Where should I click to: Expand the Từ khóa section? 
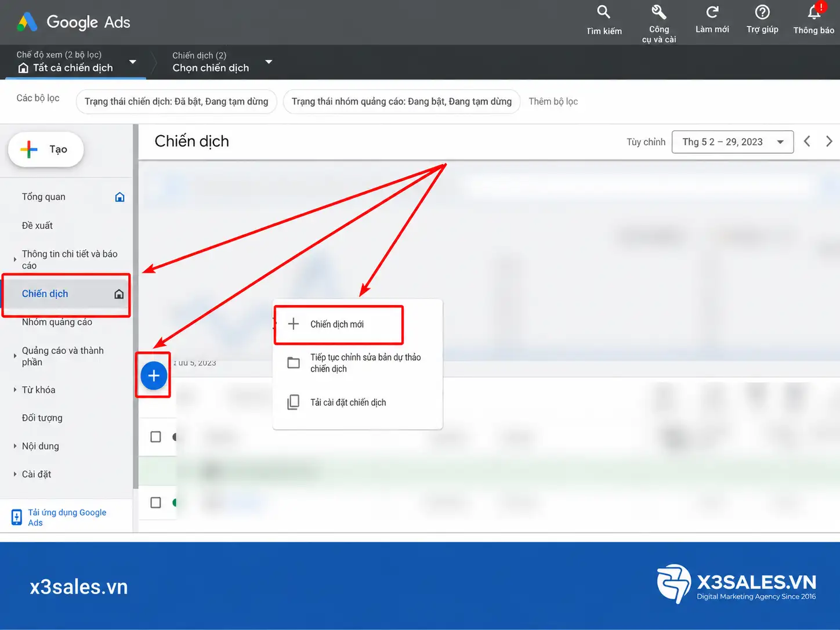(15, 390)
